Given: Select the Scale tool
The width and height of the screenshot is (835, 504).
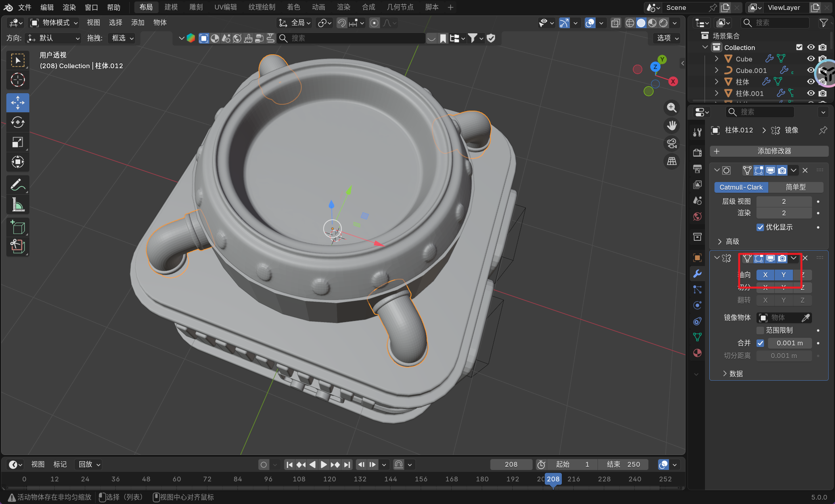Looking at the screenshot, I should click(x=17, y=142).
